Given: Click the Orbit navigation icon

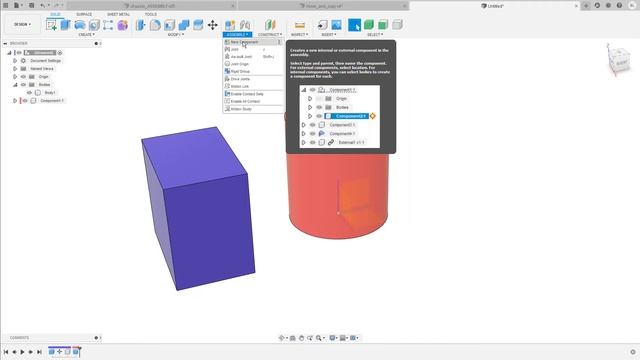Looking at the screenshot, I should 281,338.
